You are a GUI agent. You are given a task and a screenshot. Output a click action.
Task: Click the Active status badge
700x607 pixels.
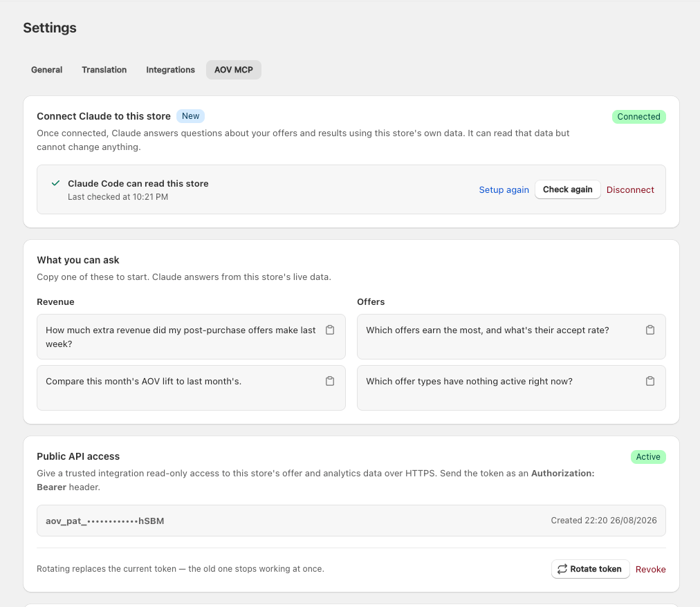coord(647,456)
